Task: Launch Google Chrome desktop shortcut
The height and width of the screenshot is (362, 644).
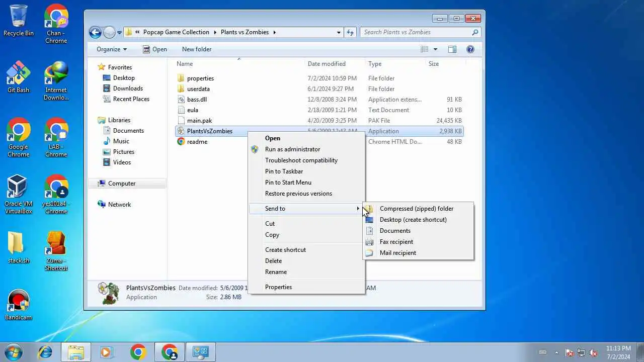Action: [19, 138]
